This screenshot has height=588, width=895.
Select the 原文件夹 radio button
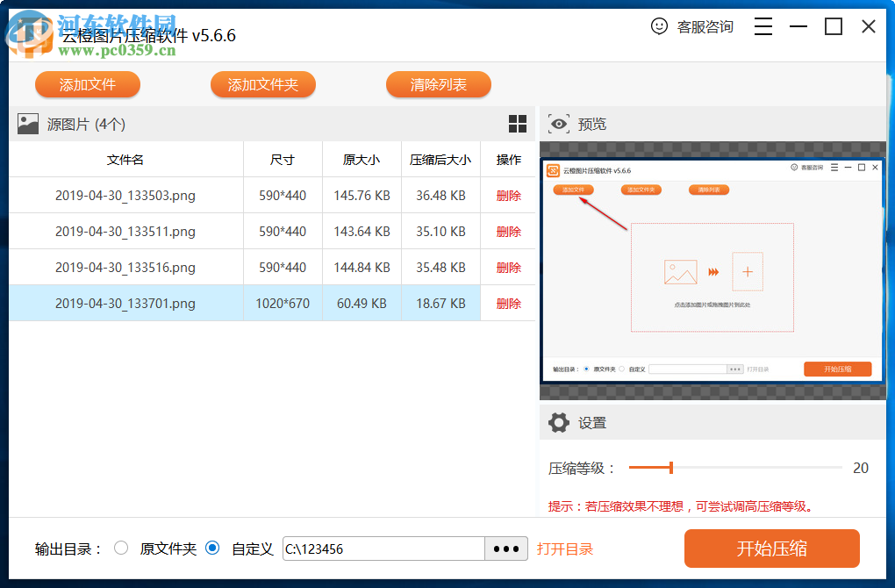[x=122, y=548]
